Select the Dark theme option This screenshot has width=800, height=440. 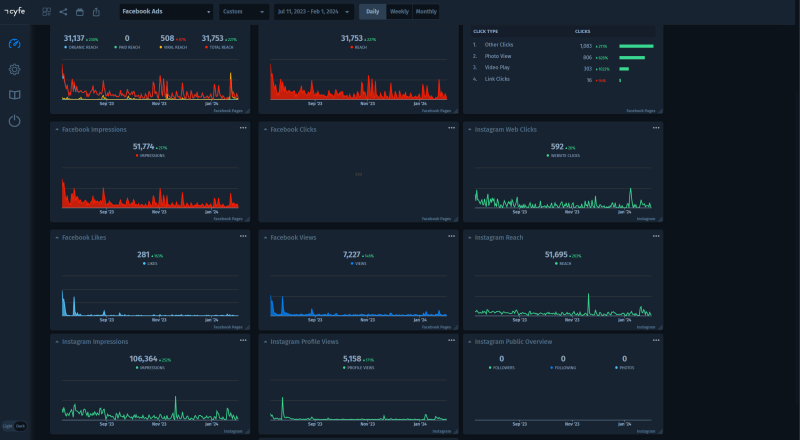(20, 426)
